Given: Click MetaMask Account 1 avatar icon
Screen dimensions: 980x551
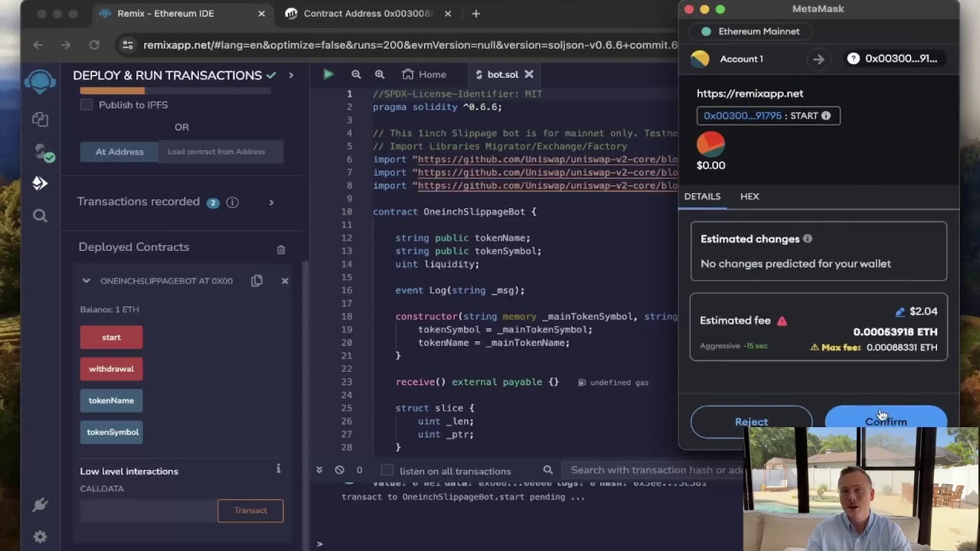Looking at the screenshot, I should point(700,59).
